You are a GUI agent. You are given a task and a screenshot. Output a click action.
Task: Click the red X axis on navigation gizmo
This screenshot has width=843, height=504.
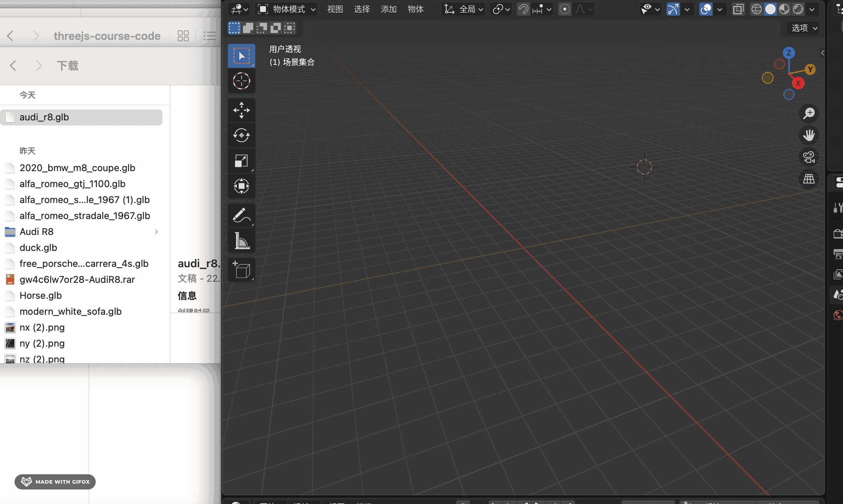[798, 83]
